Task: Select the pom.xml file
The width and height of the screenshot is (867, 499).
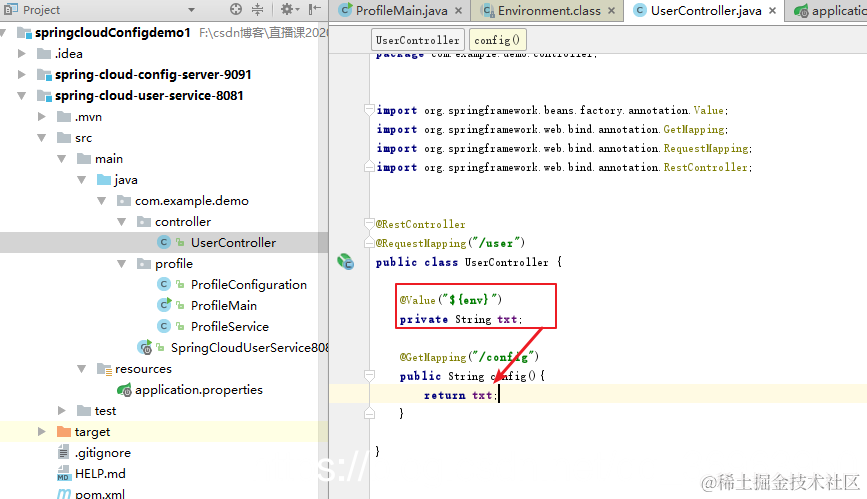Action: point(100,494)
